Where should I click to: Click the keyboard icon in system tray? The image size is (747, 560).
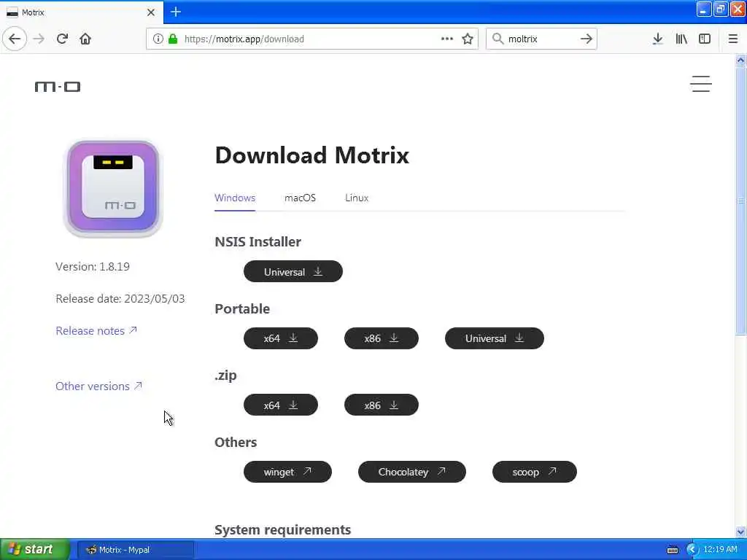tap(672, 550)
